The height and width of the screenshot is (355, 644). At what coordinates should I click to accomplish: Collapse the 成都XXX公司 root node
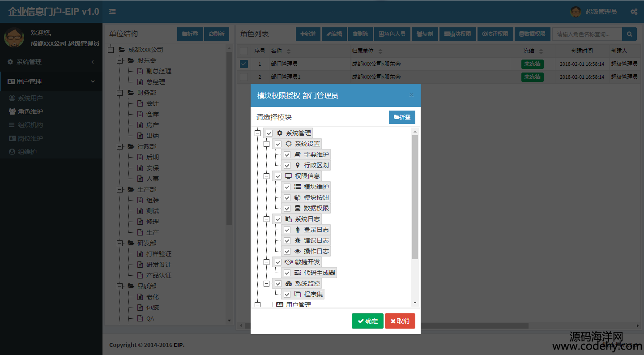pyautogui.click(x=111, y=50)
